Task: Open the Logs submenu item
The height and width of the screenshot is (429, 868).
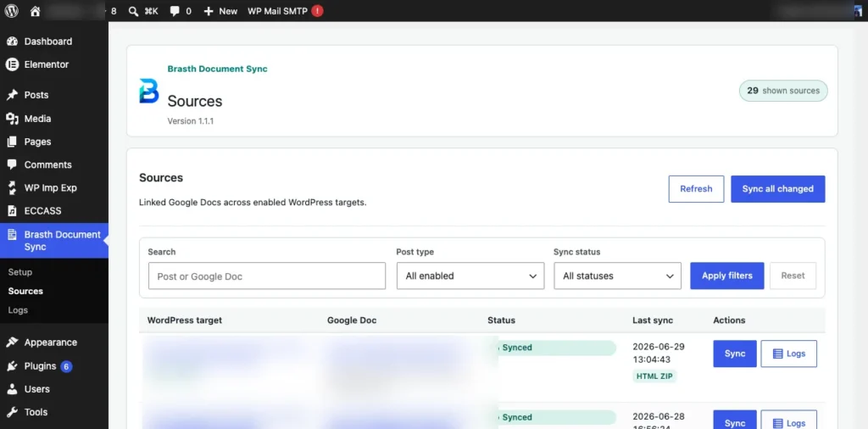Action: (18, 310)
